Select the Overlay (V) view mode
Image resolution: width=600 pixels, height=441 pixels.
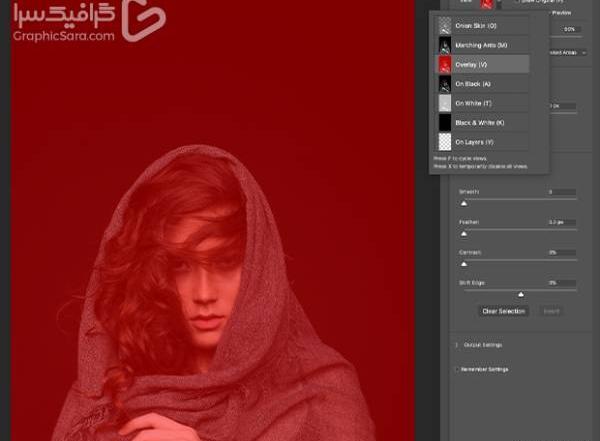pyautogui.click(x=483, y=64)
